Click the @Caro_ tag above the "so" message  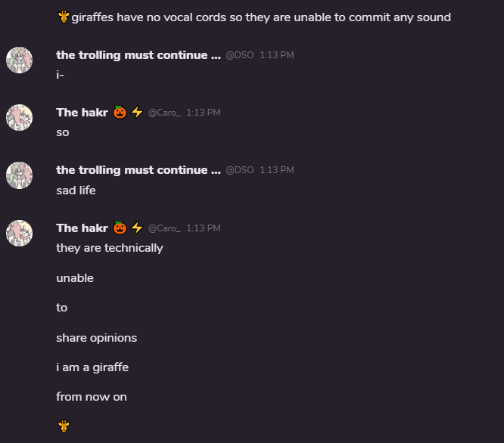pyautogui.click(x=164, y=113)
